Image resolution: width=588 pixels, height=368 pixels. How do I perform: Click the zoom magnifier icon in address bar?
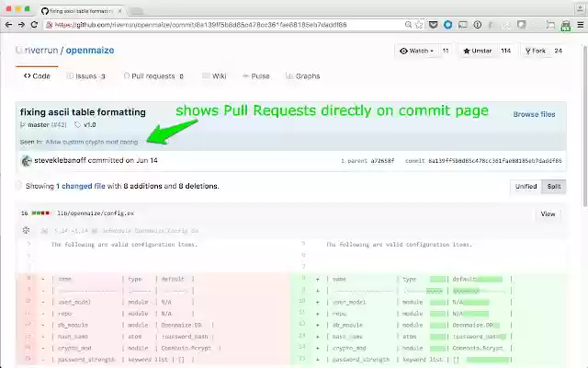coord(408,25)
